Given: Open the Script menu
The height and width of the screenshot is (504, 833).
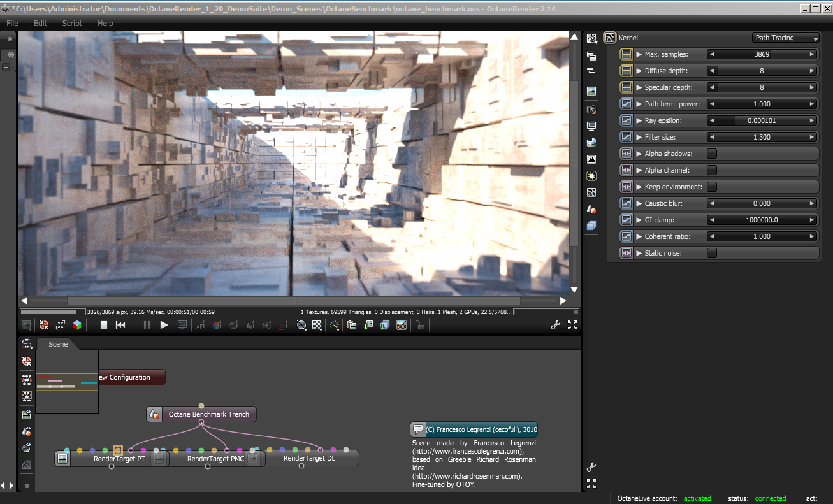Looking at the screenshot, I should click(72, 23).
